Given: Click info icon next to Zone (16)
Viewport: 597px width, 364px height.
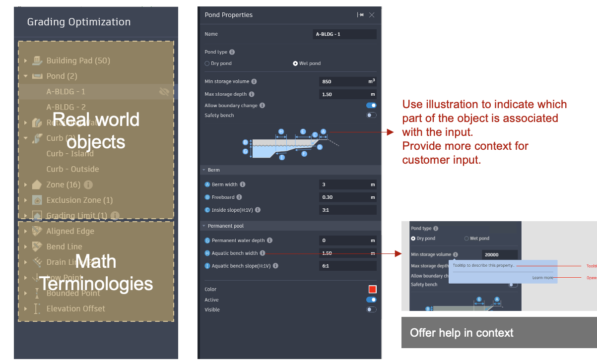Looking at the screenshot, I should point(88,184).
